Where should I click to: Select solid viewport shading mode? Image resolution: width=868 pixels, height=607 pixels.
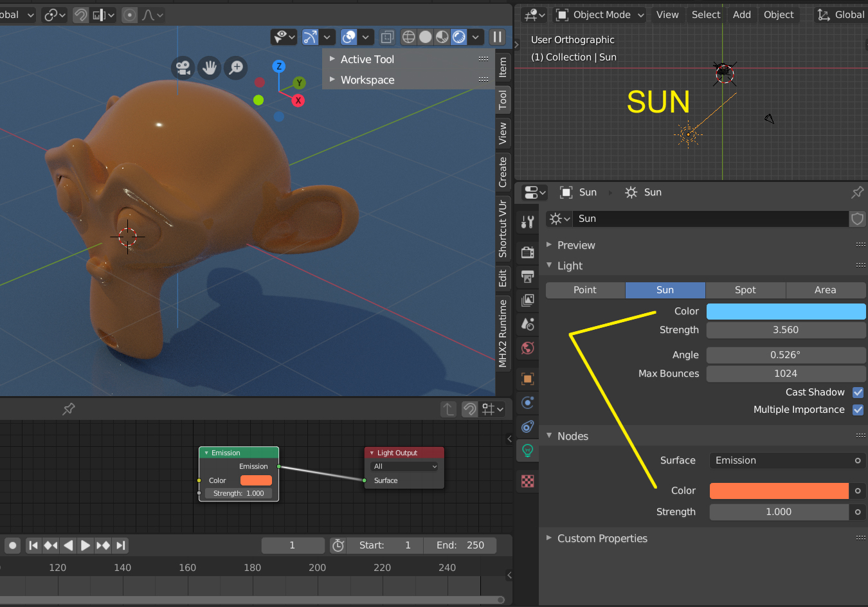pos(425,37)
